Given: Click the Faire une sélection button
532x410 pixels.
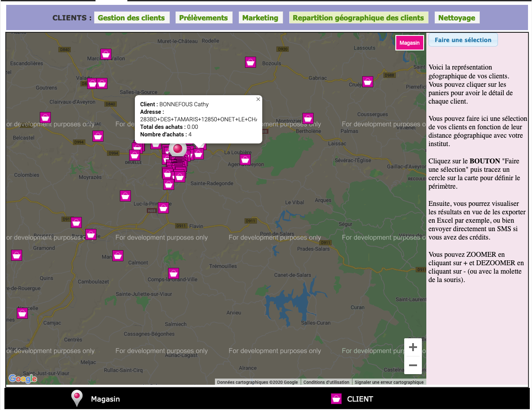Looking at the screenshot, I should click(x=463, y=40).
